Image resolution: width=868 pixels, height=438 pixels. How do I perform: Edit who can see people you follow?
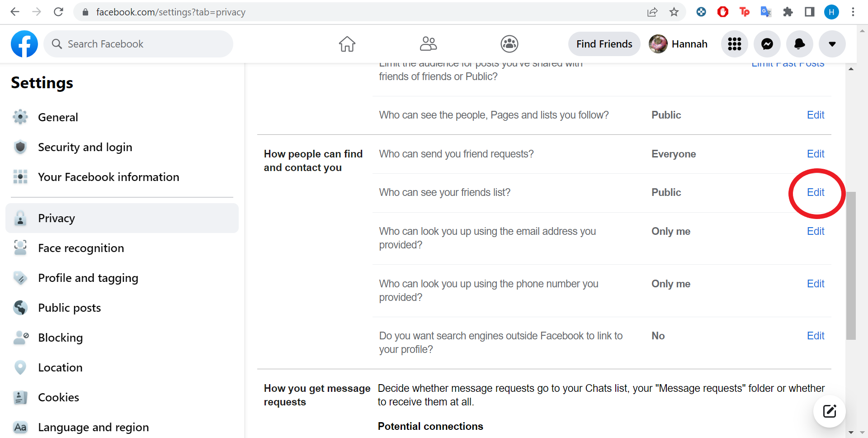[816, 115]
